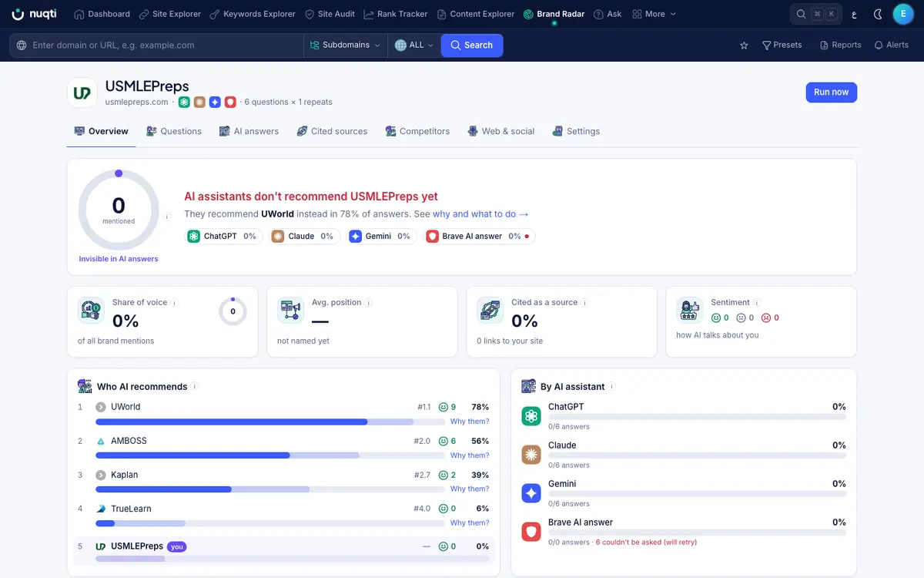Viewport: 924px width, 578px height.
Task: Open the Presets filter menu
Action: tap(782, 45)
